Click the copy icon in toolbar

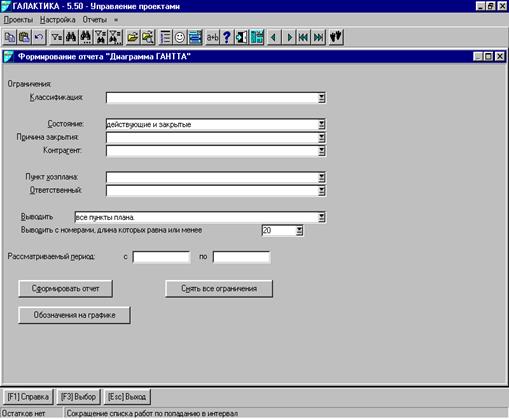[10, 37]
